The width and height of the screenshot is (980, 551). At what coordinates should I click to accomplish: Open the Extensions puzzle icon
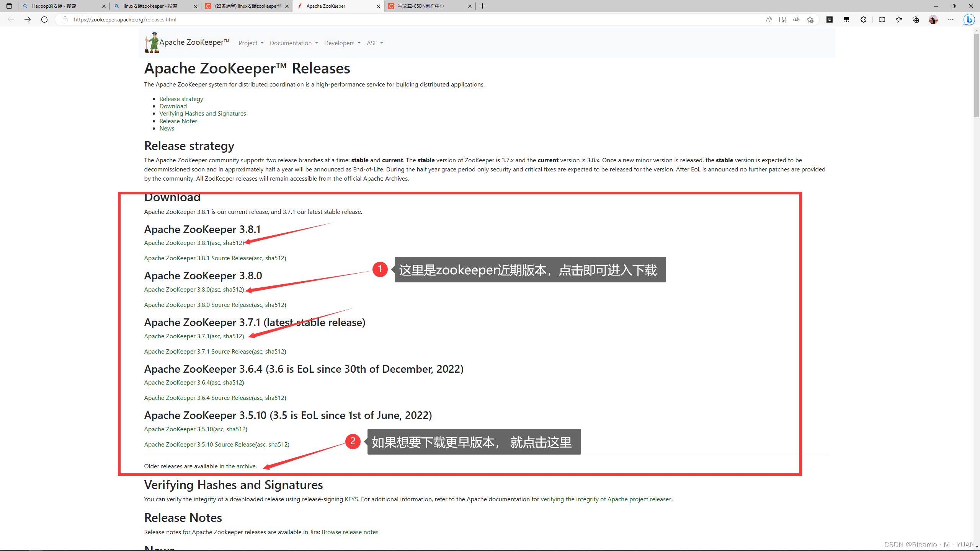[x=863, y=20]
